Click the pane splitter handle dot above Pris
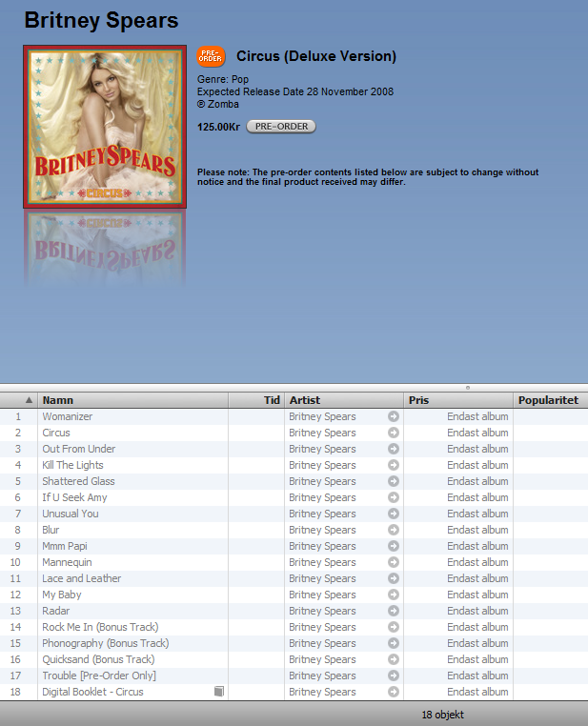 coord(468,388)
